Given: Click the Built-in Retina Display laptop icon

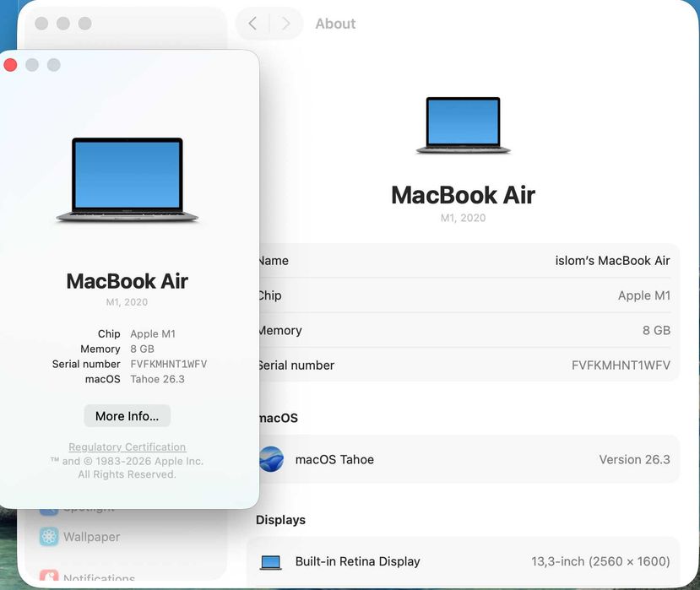Looking at the screenshot, I should [270, 562].
